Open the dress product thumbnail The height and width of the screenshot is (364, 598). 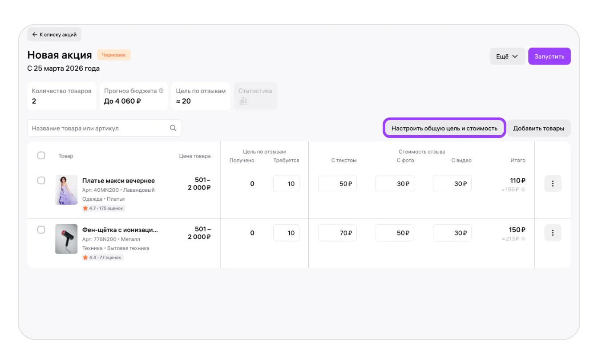pos(66,190)
